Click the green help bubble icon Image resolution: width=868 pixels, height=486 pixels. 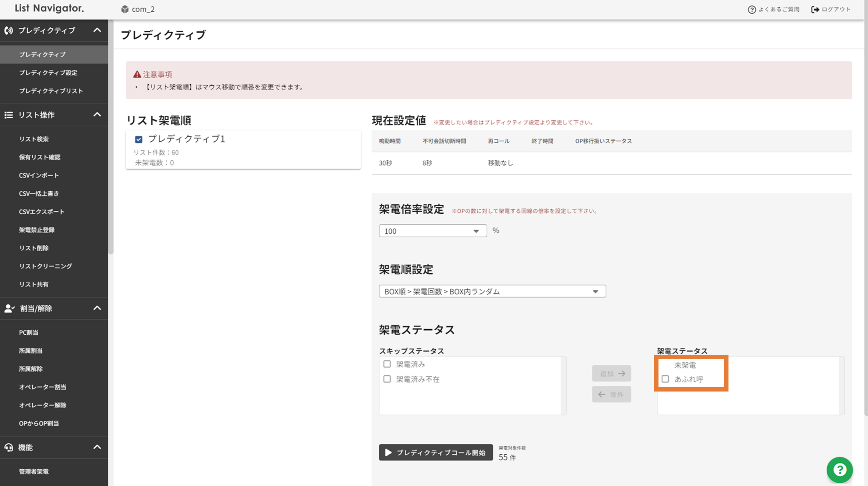point(839,470)
